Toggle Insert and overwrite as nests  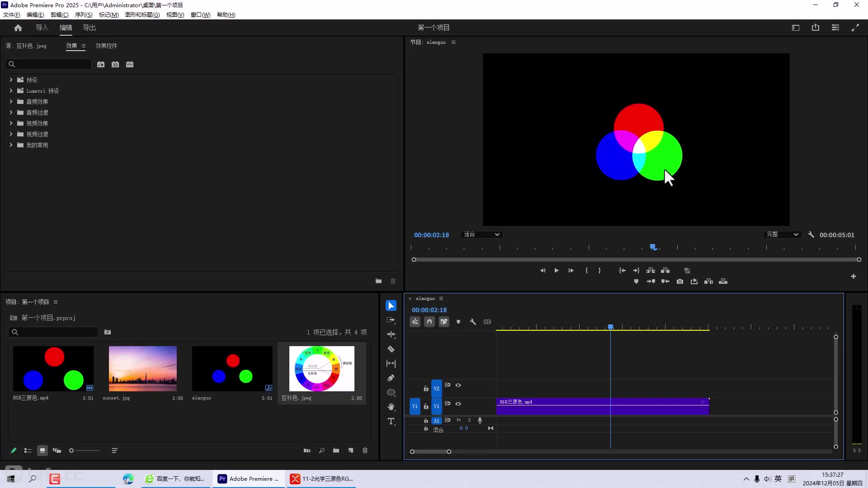tap(415, 322)
